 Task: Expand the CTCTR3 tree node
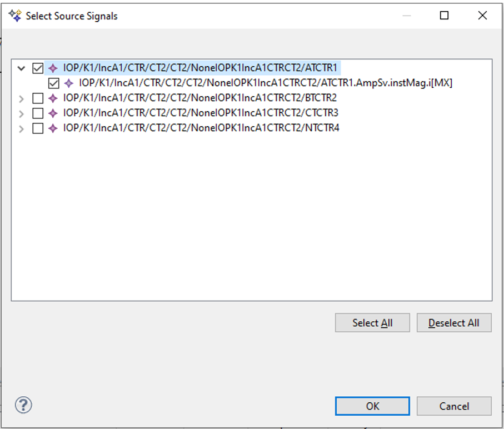[22, 114]
